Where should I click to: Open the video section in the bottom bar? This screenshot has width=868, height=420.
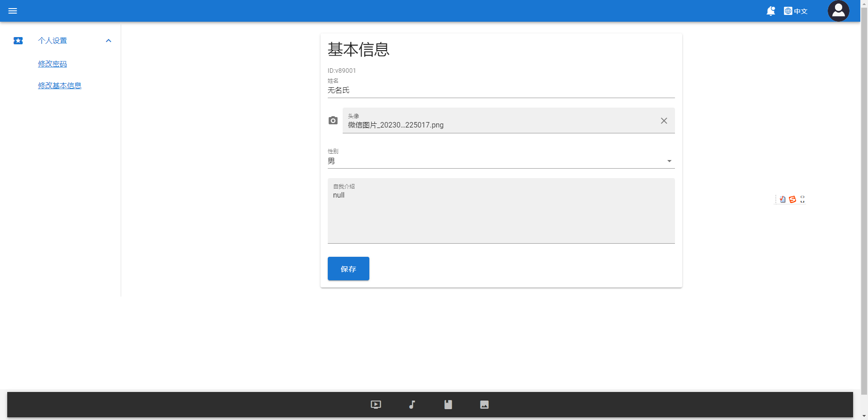[376, 405]
